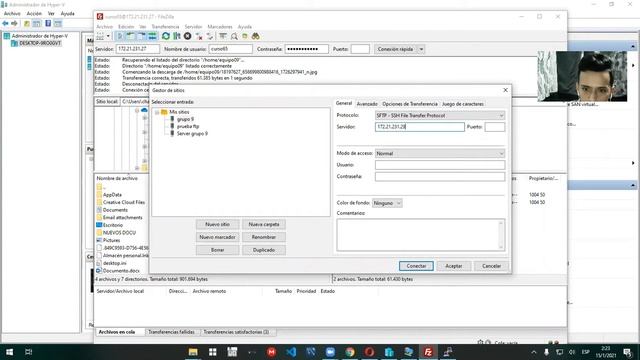Image resolution: width=640 pixels, height=360 pixels.
Task: Click the Cancelar button
Action: coord(491,266)
